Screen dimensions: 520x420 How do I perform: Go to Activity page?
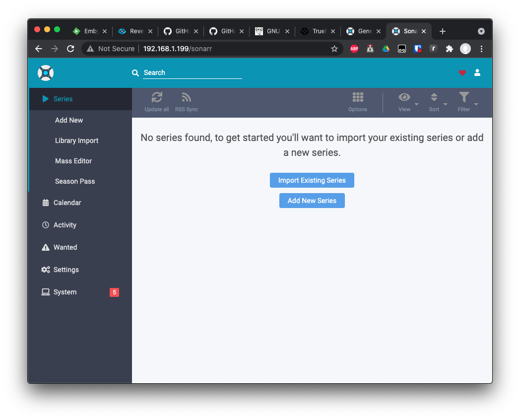click(x=80, y=225)
